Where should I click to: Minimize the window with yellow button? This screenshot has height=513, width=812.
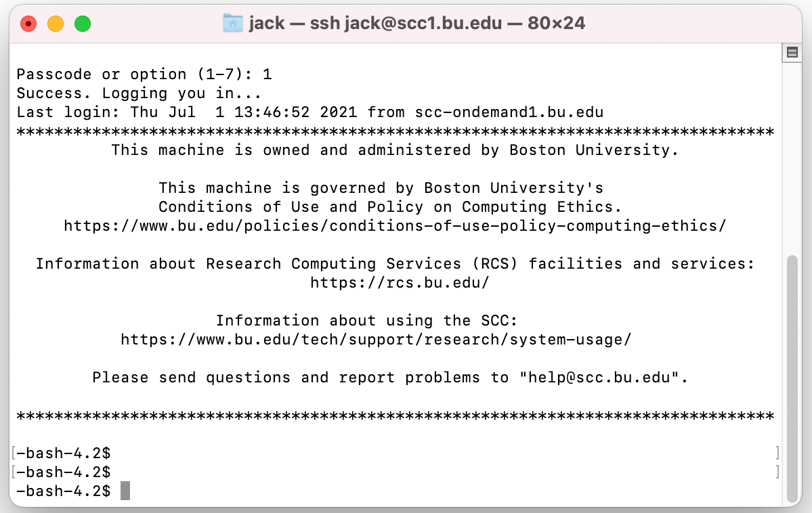(x=56, y=24)
